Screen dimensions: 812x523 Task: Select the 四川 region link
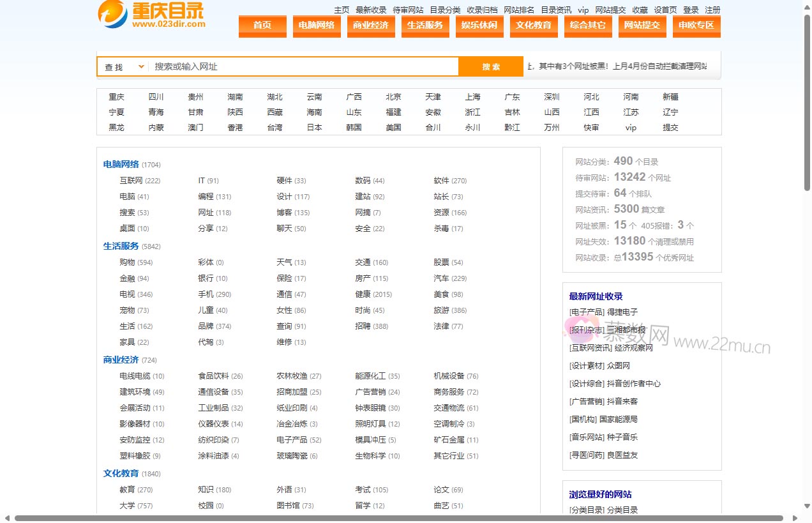point(156,96)
